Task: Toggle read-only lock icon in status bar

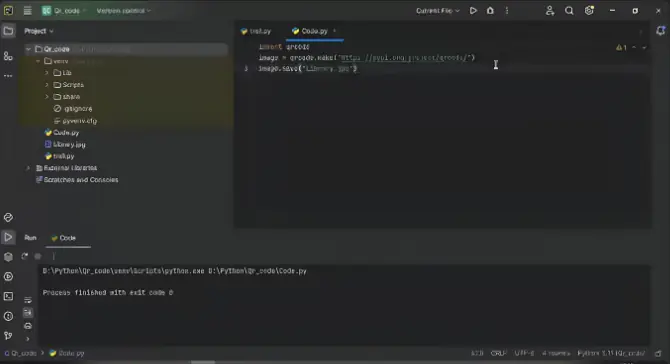Action: (x=658, y=353)
